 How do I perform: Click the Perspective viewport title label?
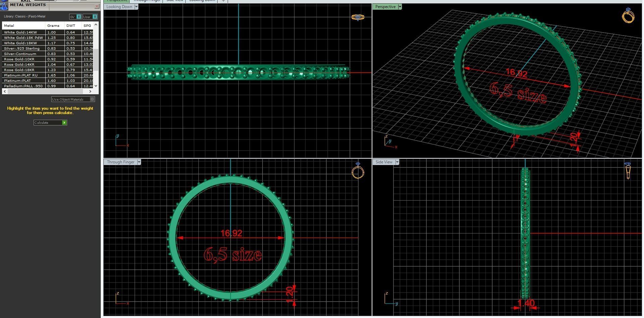click(x=385, y=7)
